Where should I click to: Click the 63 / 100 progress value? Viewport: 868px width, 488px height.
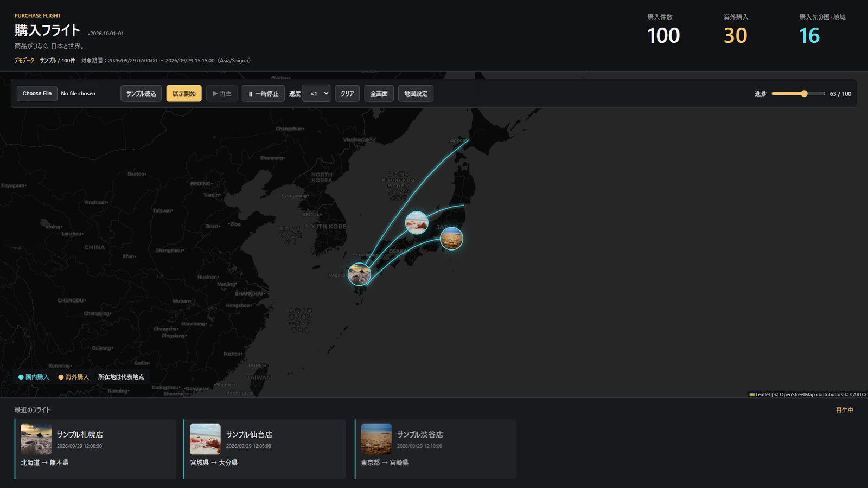840,94
